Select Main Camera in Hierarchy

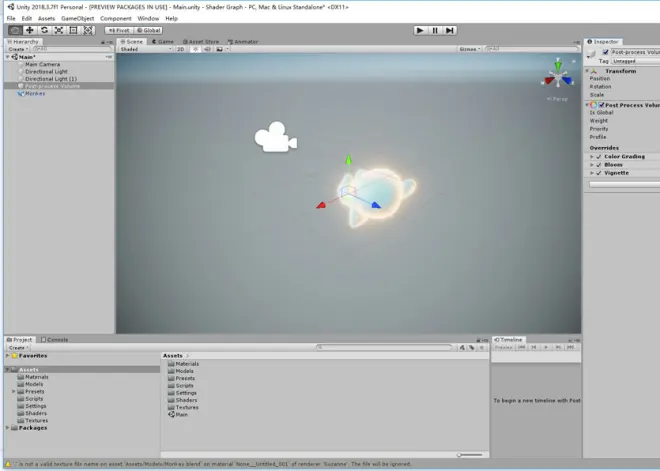43,64
